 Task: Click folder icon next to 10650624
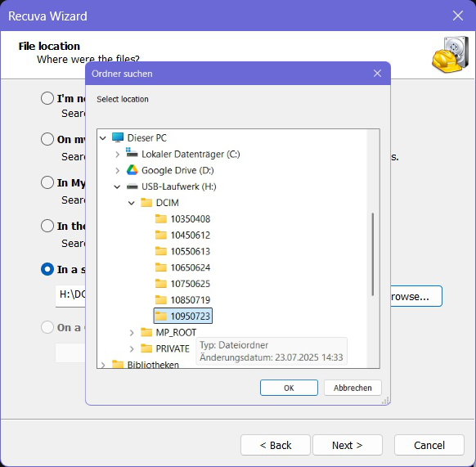coord(161,267)
